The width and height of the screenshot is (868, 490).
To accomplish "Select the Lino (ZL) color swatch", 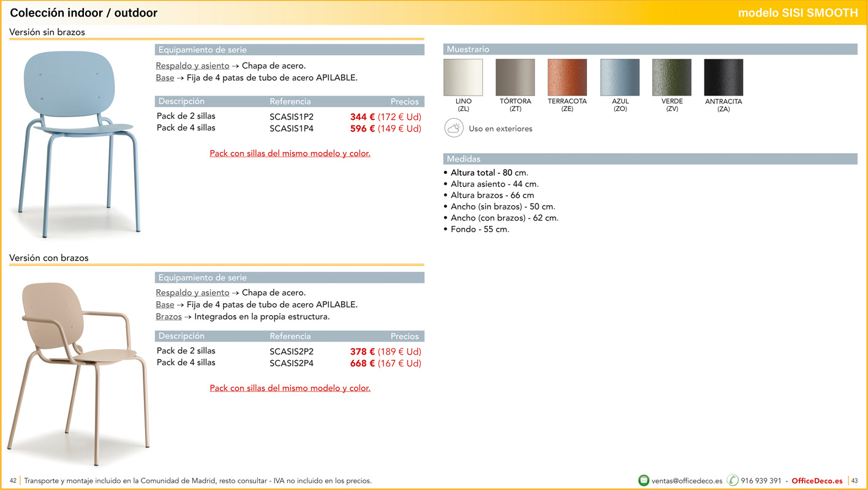I will tap(463, 78).
